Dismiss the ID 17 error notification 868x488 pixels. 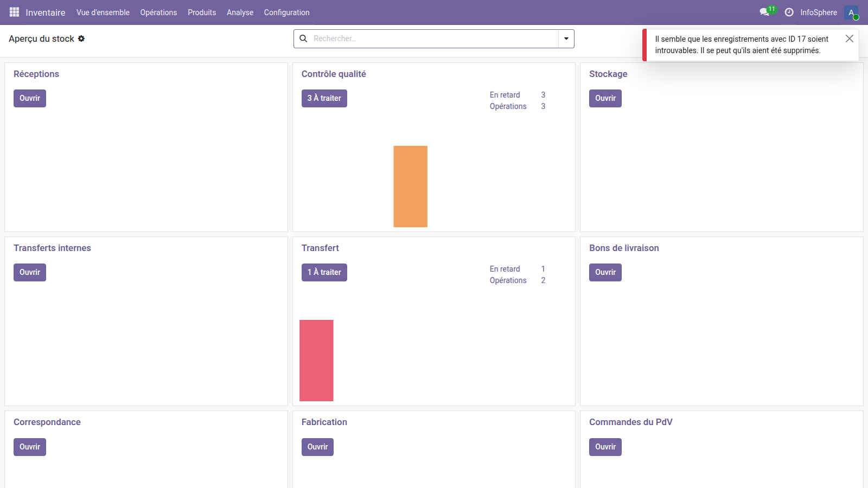point(850,38)
